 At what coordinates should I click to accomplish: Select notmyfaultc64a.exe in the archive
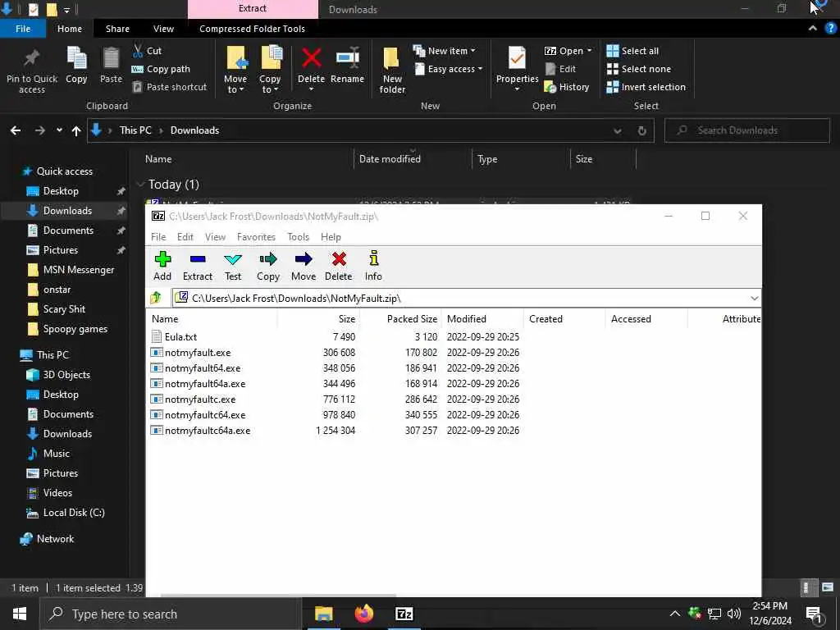click(x=208, y=430)
